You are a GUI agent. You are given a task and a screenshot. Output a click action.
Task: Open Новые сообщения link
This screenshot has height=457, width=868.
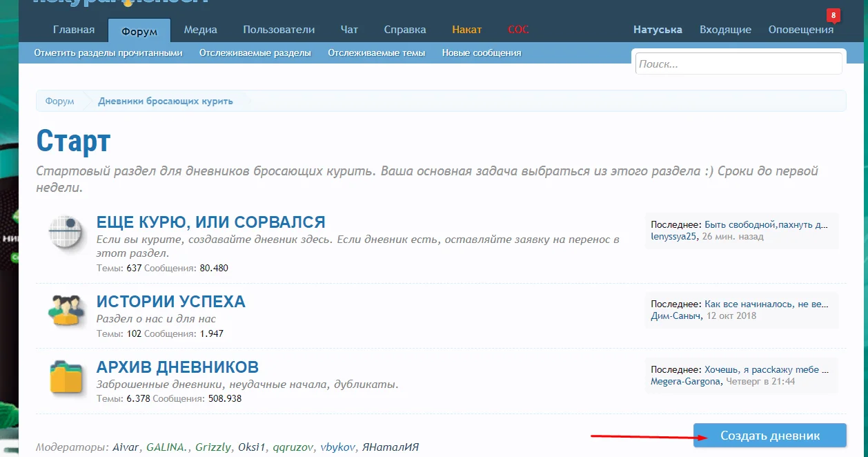[x=482, y=52]
